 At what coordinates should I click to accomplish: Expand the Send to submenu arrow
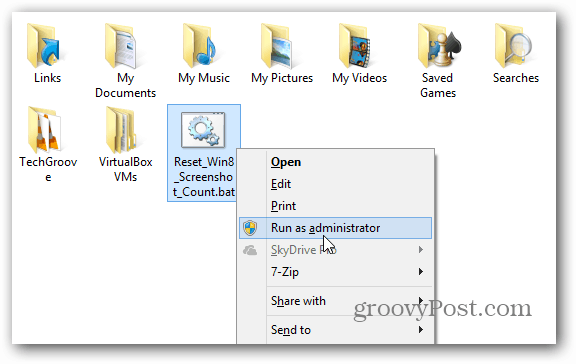click(421, 330)
